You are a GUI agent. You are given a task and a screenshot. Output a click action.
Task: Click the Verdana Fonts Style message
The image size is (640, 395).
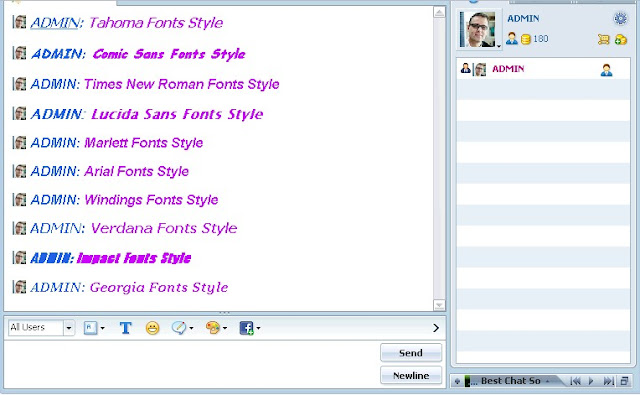[164, 228]
